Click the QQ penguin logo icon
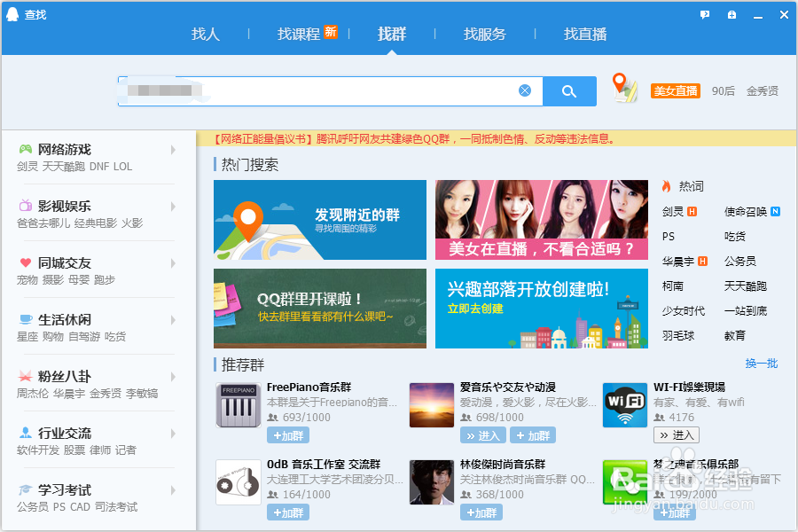Image resolution: width=798 pixels, height=532 pixels. [x=12, y=14]
